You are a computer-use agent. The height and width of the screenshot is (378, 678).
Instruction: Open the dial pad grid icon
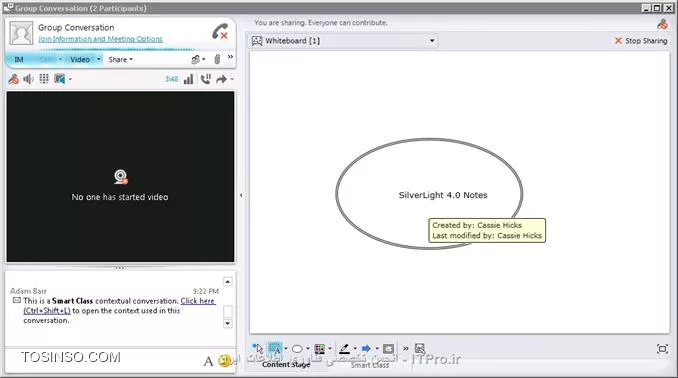(44, 79)
